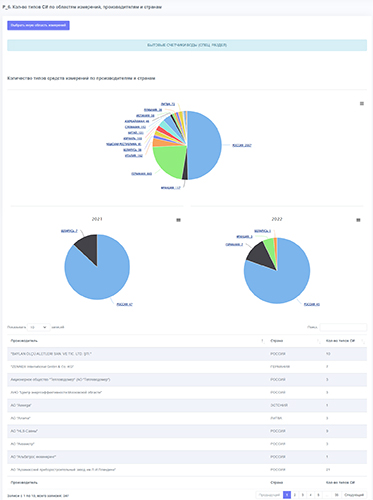Sort table by Производитель column arrows
Screen dimensions: 373x500
[263, 341]
